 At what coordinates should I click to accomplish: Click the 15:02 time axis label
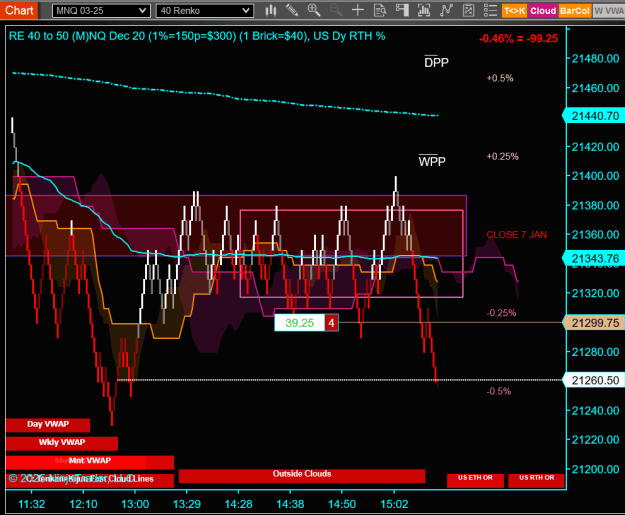[394, 504]
